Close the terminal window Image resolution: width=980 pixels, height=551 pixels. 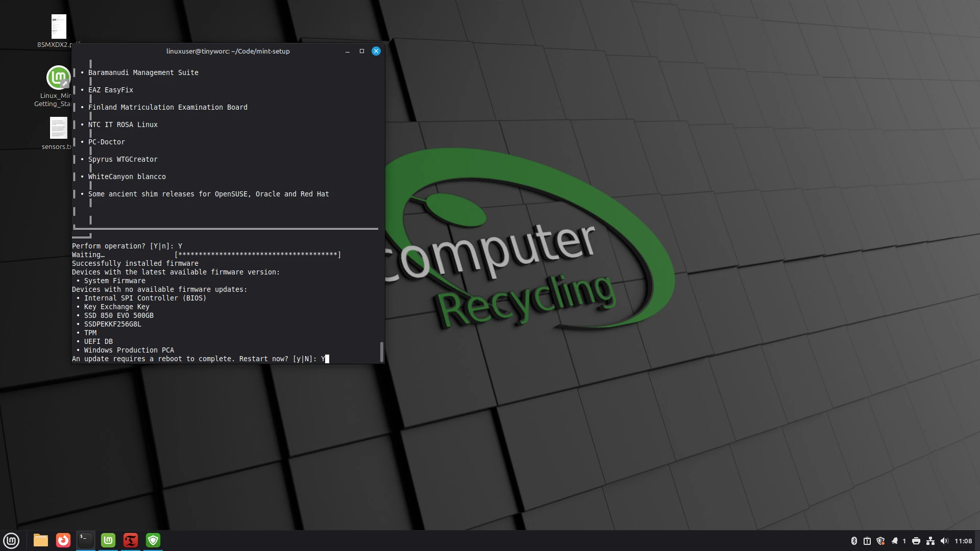click(x=376, y=51)
